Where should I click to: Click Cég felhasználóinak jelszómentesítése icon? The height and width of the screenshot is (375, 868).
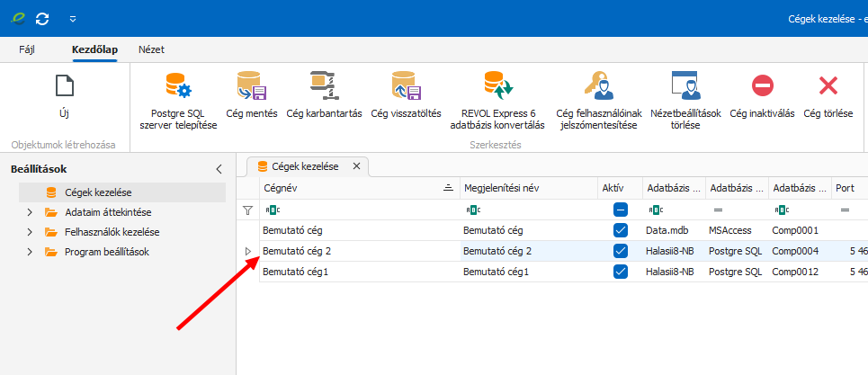click(x=596, y=87)
